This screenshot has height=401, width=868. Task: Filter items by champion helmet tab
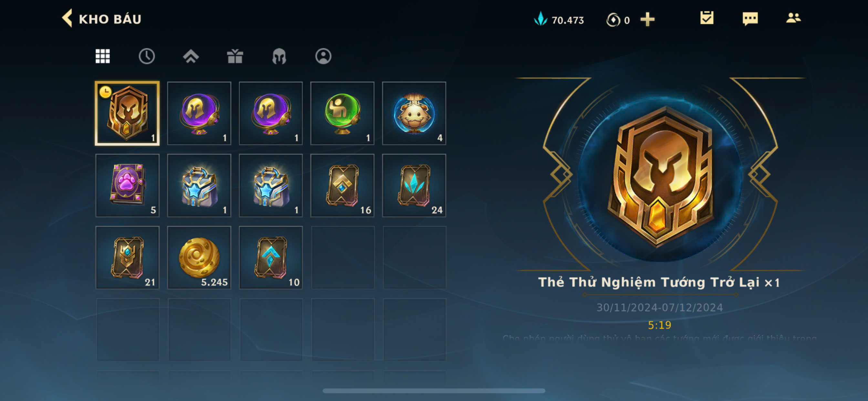279,56
